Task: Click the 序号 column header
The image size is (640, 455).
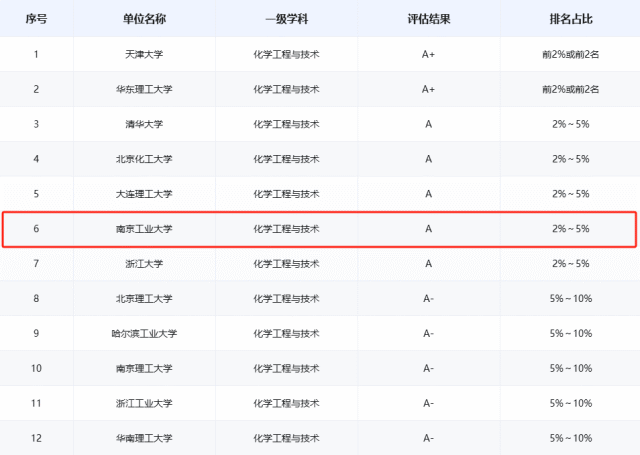Action: pyautogui.click(x=36, y=19)
